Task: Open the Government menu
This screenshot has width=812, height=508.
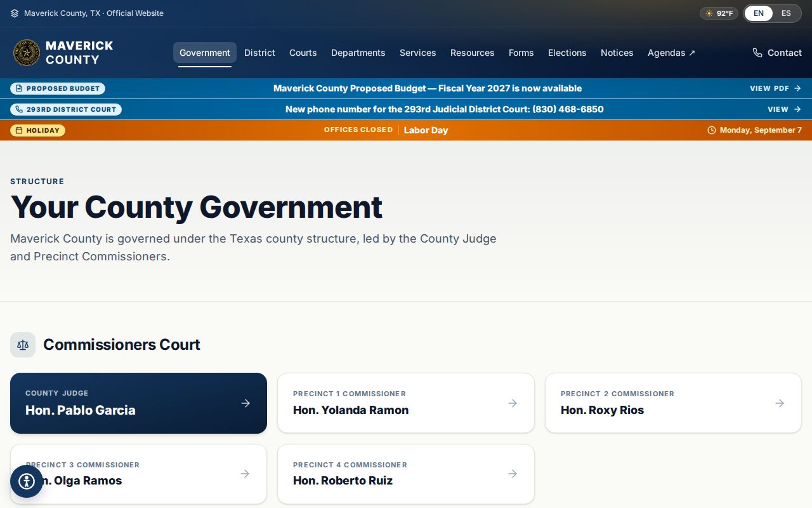Action: tap(205, 53)
